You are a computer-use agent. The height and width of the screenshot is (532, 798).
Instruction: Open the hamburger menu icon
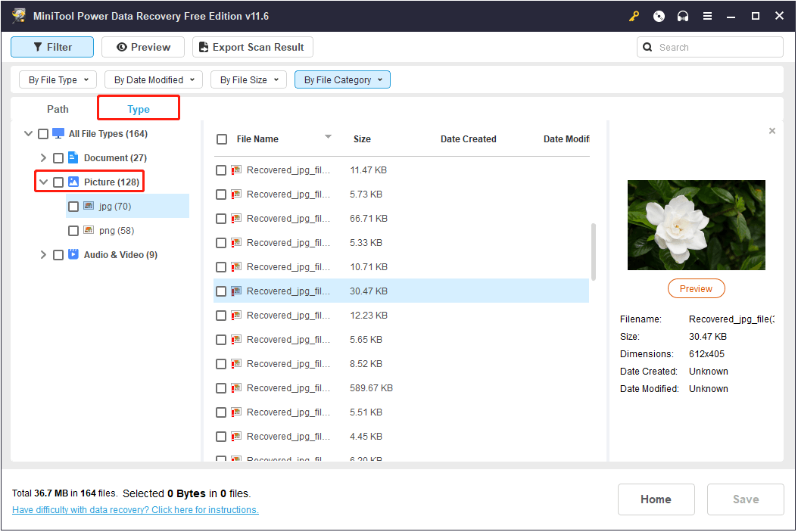[707, 17]
